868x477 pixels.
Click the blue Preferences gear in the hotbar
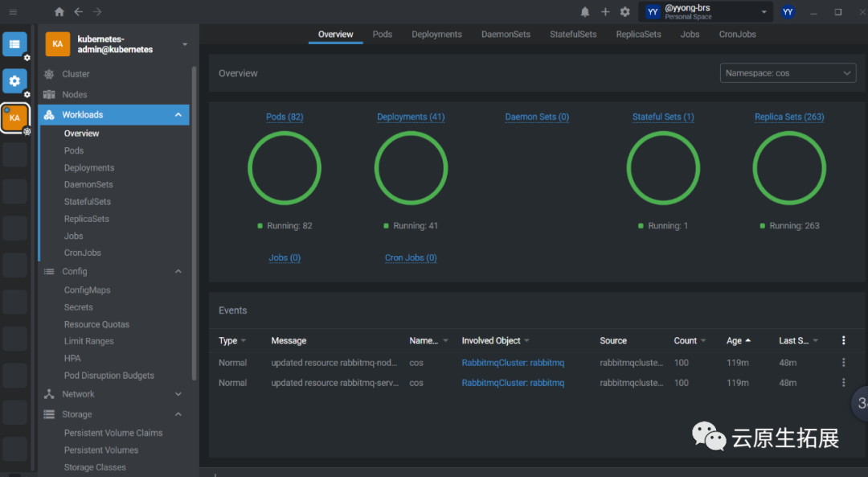[x=14, y=81]
